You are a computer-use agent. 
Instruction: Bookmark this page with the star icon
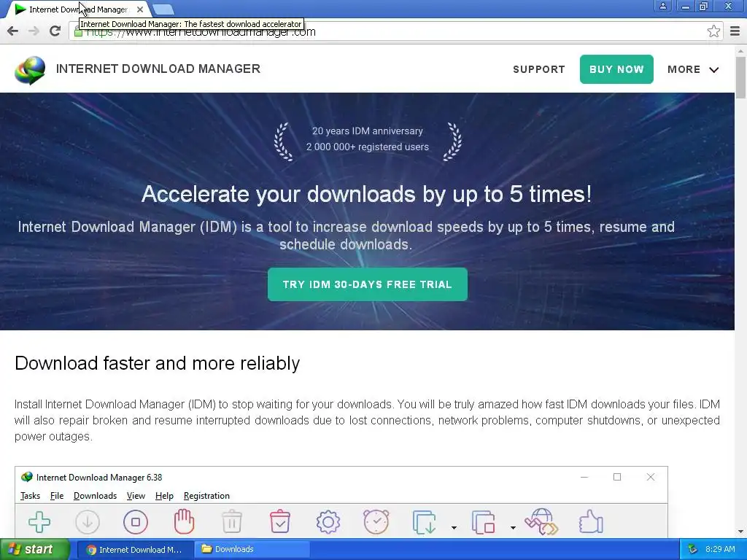[x=713, y=31]
